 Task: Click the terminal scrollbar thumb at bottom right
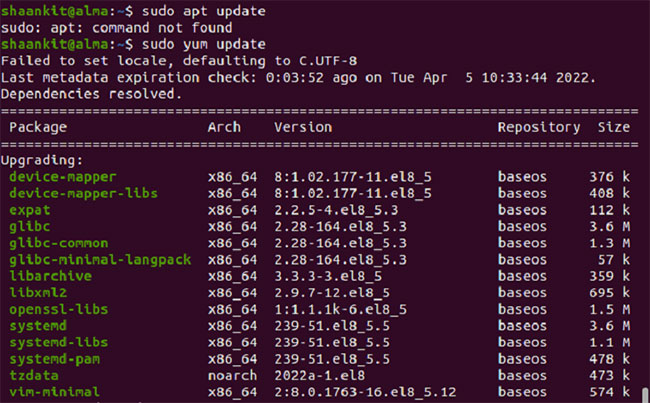pos(645,395)
